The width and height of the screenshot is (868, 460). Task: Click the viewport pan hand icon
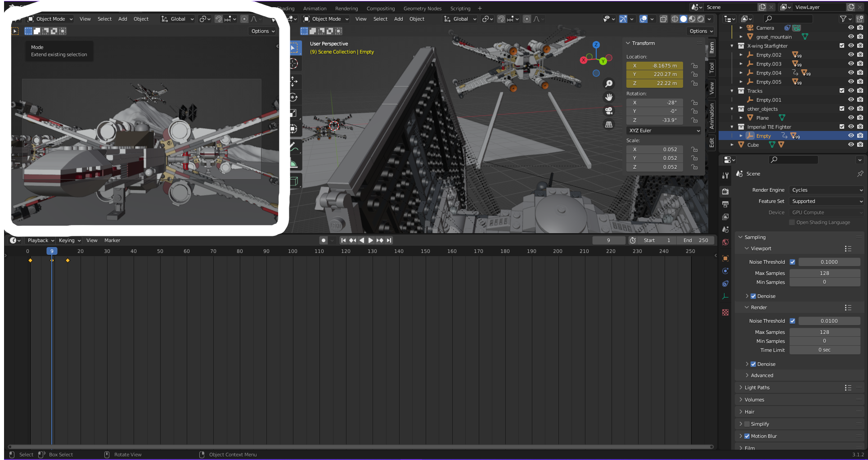pyautogui.click(x=609, y=97)
